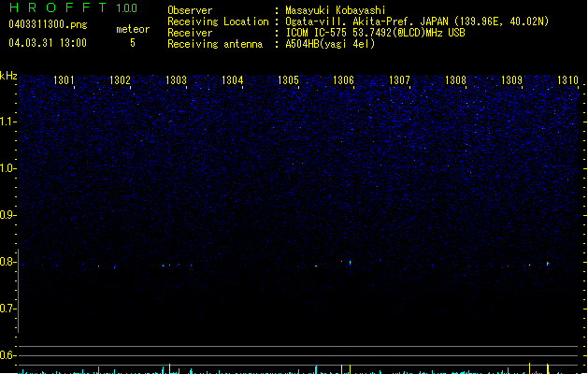The height and width of the screenshot is (374, 588).
Task: Select the file name 0403311300.png
Action: click(48, 24)
